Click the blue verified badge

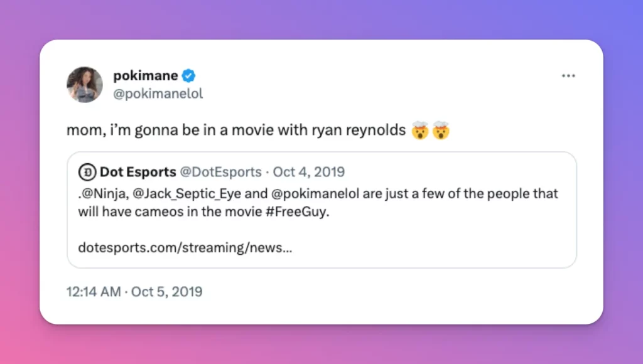189,76
